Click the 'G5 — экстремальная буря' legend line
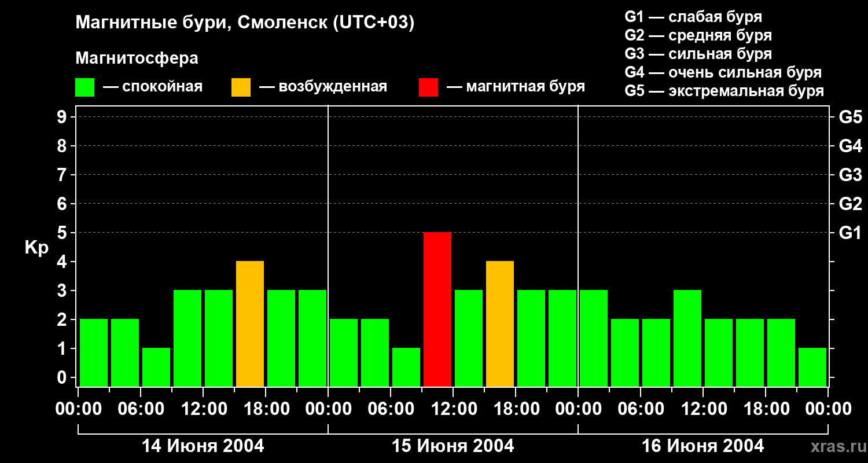The width and height of the screenshot is (868, 463). (x=724, y=91)
